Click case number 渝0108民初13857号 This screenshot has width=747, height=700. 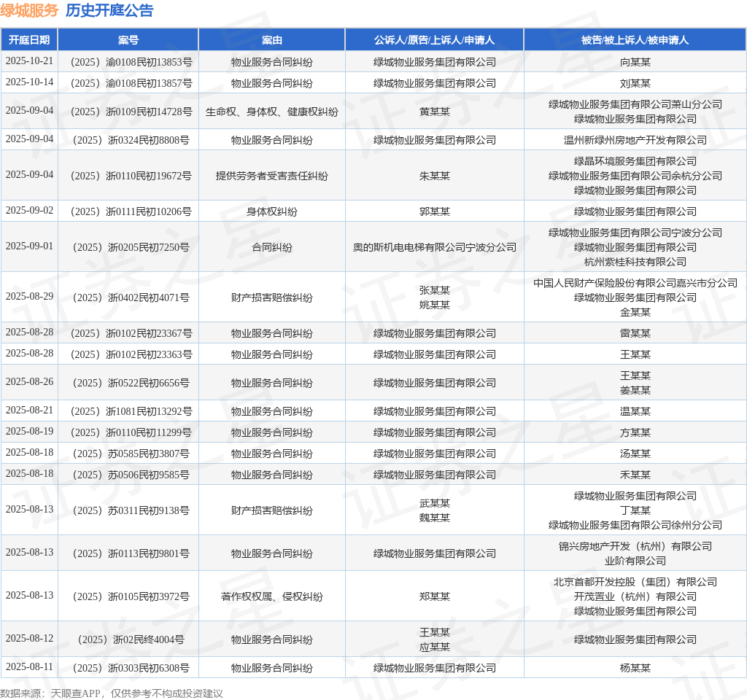pos(131,83)
